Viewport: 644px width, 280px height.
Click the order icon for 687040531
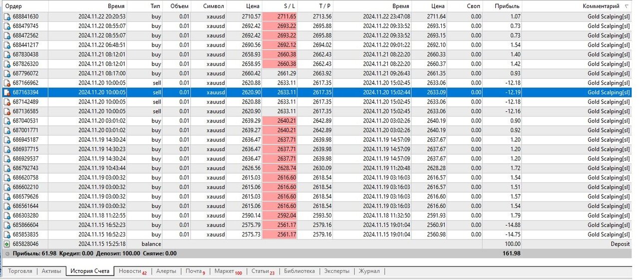pos(7,121)
